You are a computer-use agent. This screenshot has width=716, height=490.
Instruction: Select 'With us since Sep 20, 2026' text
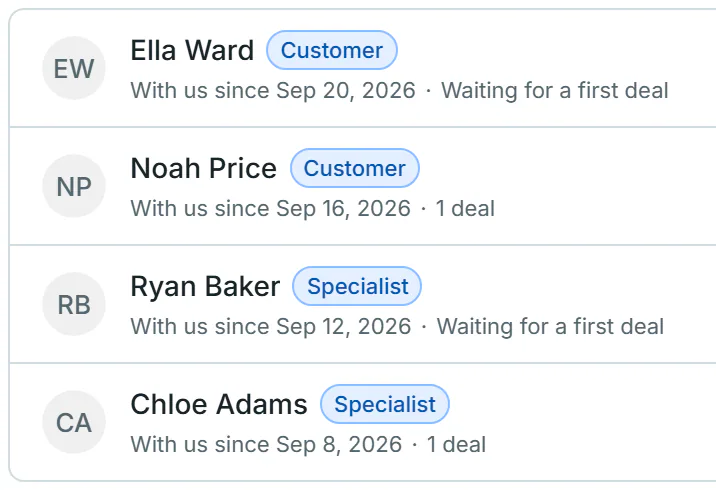273,90
